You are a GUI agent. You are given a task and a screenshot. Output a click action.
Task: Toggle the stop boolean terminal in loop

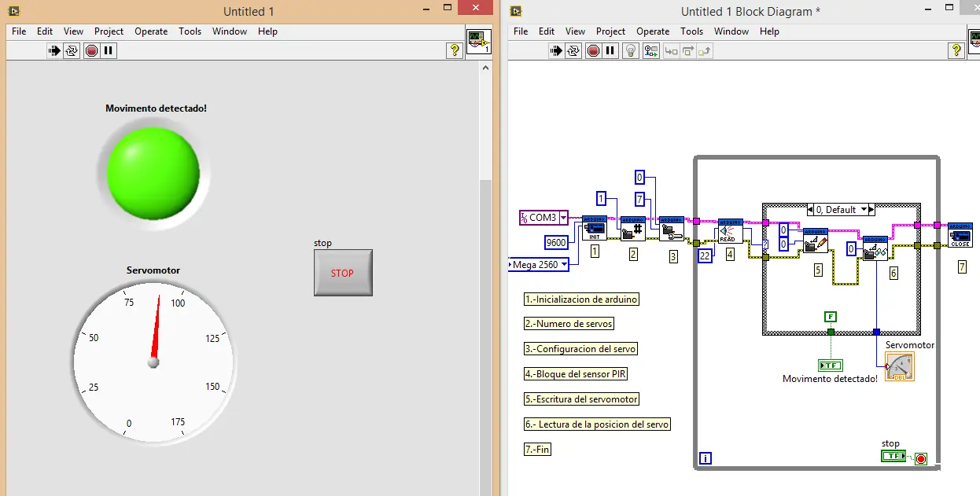coord(892,456)
